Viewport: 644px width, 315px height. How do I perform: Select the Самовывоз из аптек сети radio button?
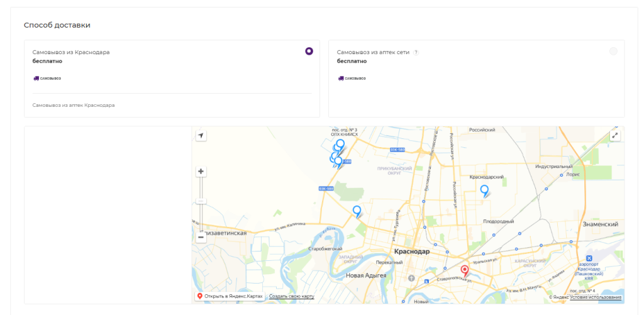pos(613,52)
